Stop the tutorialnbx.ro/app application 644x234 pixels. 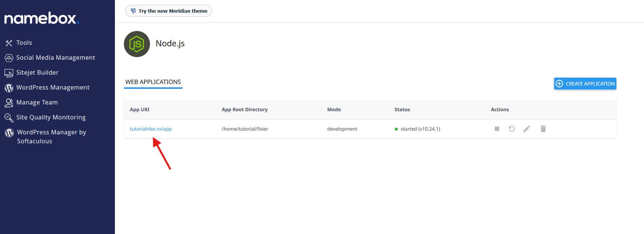(x=497, y=129)
